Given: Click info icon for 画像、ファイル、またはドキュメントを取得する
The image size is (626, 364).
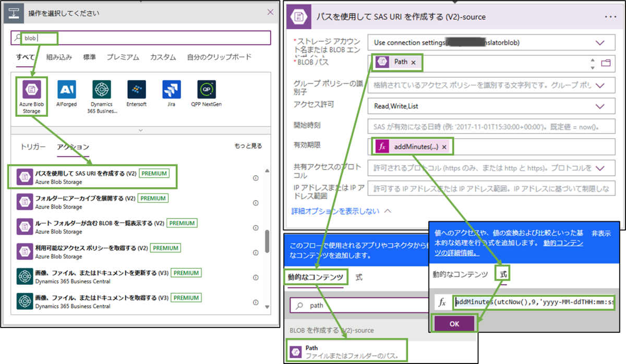Looking at the screenshot, I should 256,302.
